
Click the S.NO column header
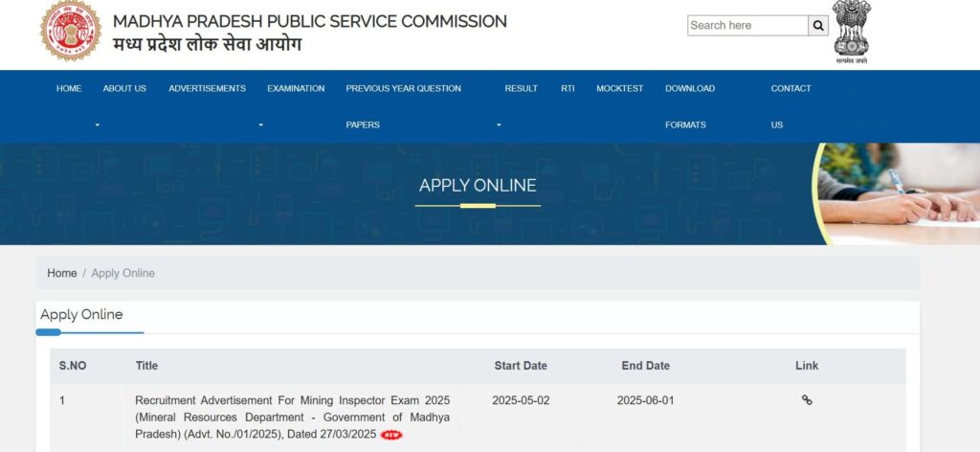pyautogui.click(x=73, y=366)
